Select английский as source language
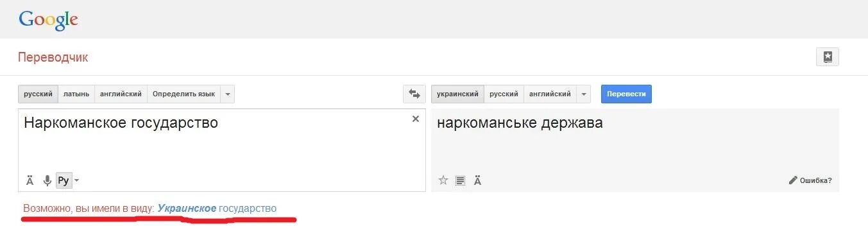The height and width of the screenshot is (242, 868). click(x=121, y=94)
